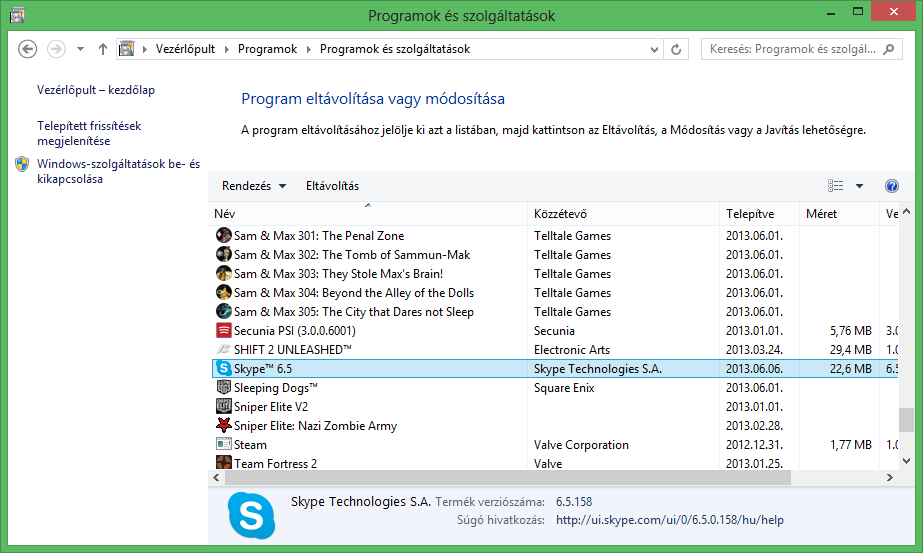The image size is (923, 553).
Task: Click the Skype icon in the list
Action: click(x=223, y=368)
